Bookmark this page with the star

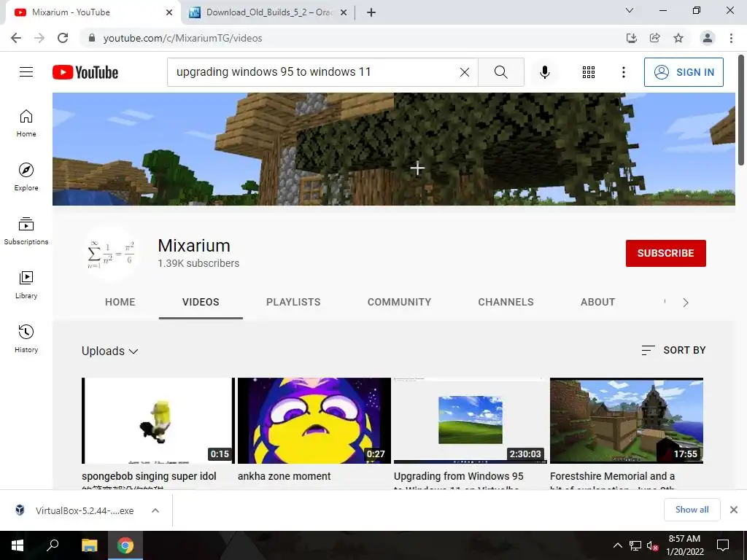coord(678,38)
